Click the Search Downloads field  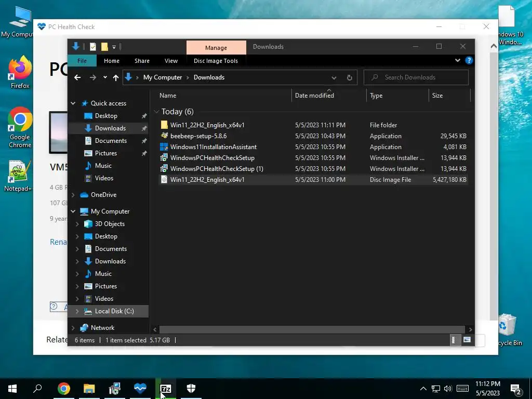416,77
